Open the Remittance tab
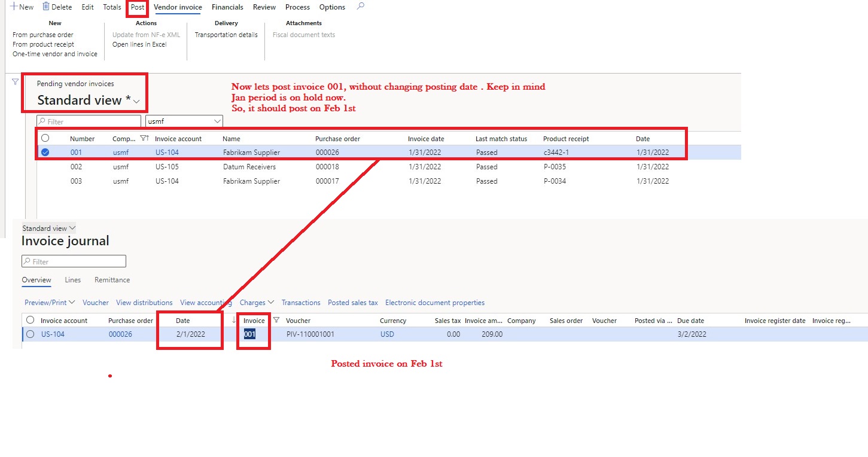 click(112, 279)
